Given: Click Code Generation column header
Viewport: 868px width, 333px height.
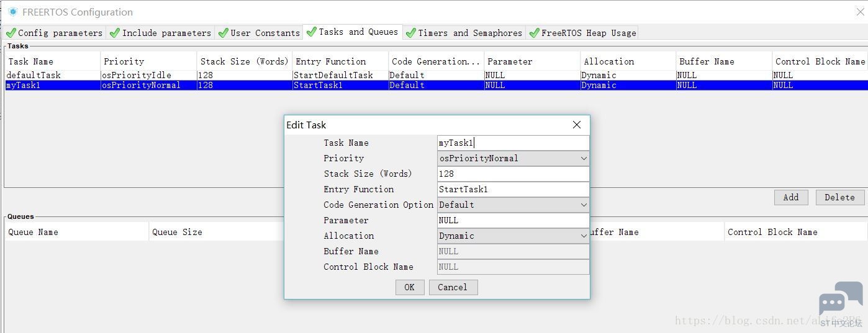Looking at the screenshot, I should tap(436, 61).
